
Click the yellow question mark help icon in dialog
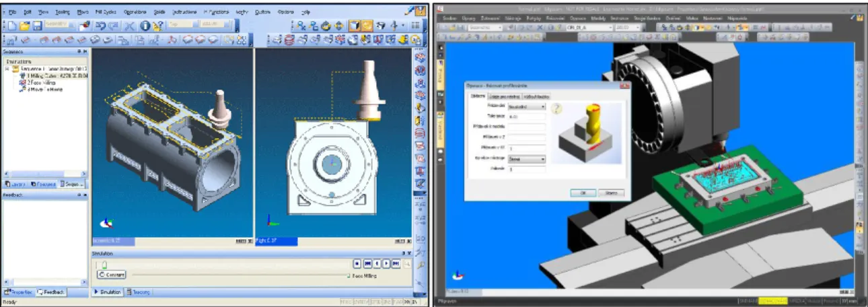pos(556,108)
